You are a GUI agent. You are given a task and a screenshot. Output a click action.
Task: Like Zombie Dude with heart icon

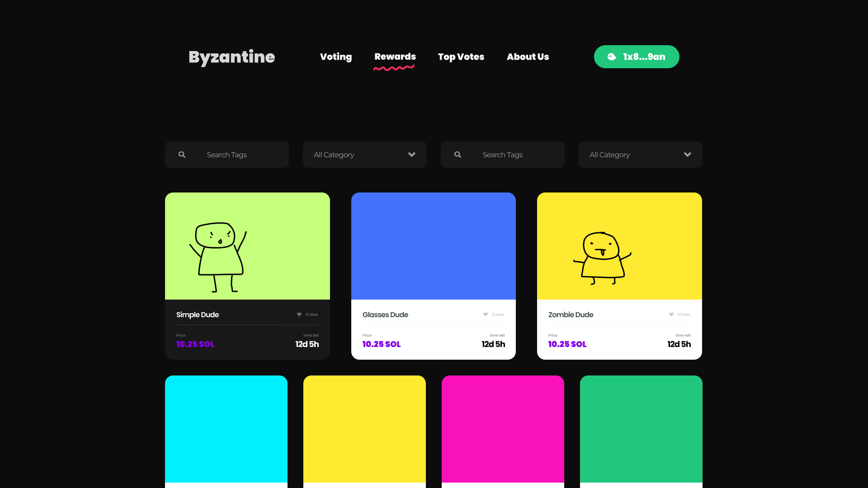click(671, 314)
